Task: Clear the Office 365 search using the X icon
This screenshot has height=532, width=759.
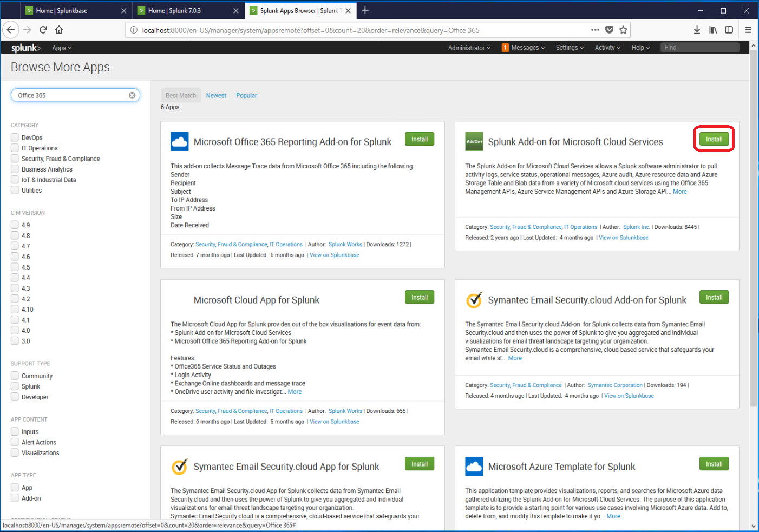Action: 132,95
